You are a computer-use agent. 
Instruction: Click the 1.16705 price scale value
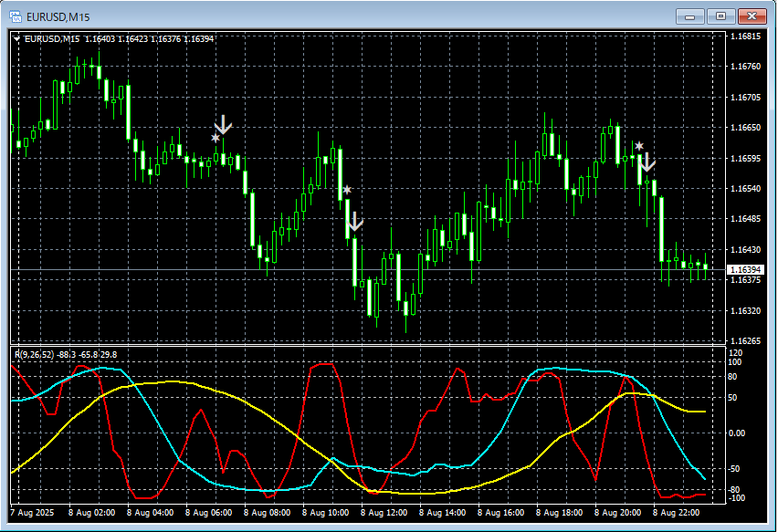tap(746, 97)
